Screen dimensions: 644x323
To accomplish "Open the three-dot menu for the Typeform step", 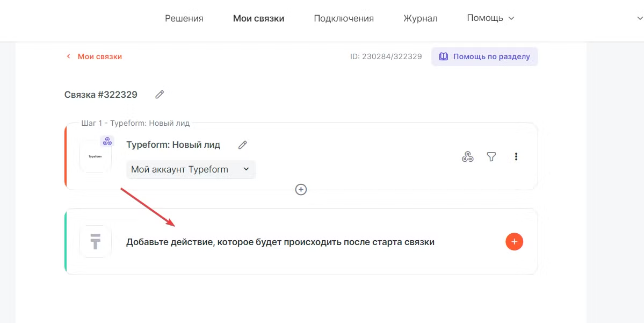I will point(516,156).
